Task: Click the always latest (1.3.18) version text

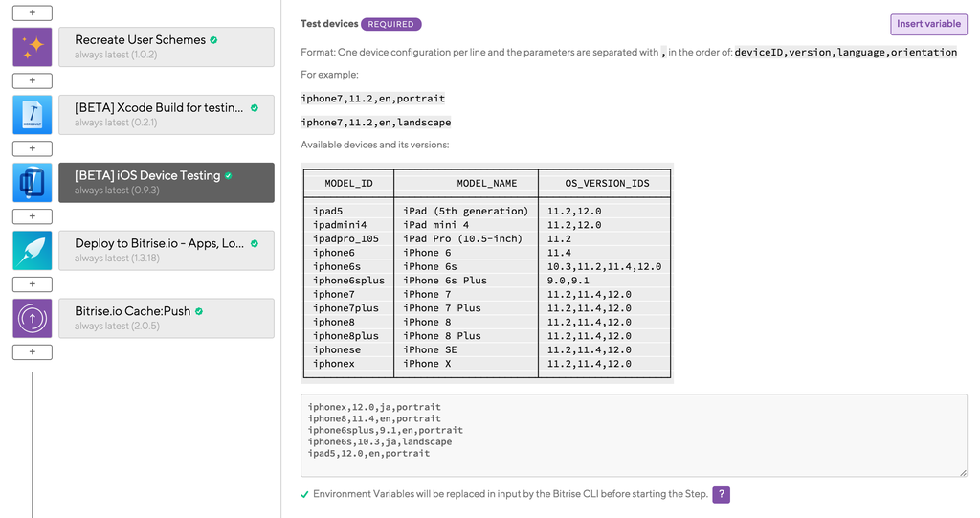Action: tap(117, 258)
